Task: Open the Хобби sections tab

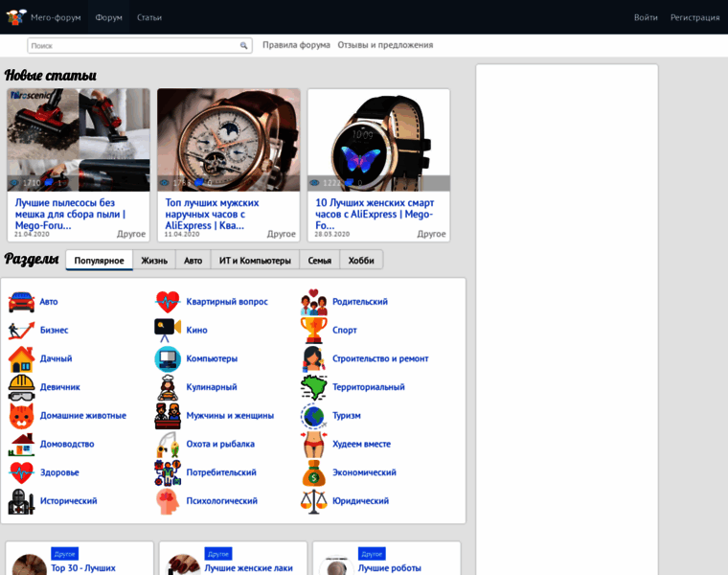Action: pyautogui.click(x=361, y=261)
